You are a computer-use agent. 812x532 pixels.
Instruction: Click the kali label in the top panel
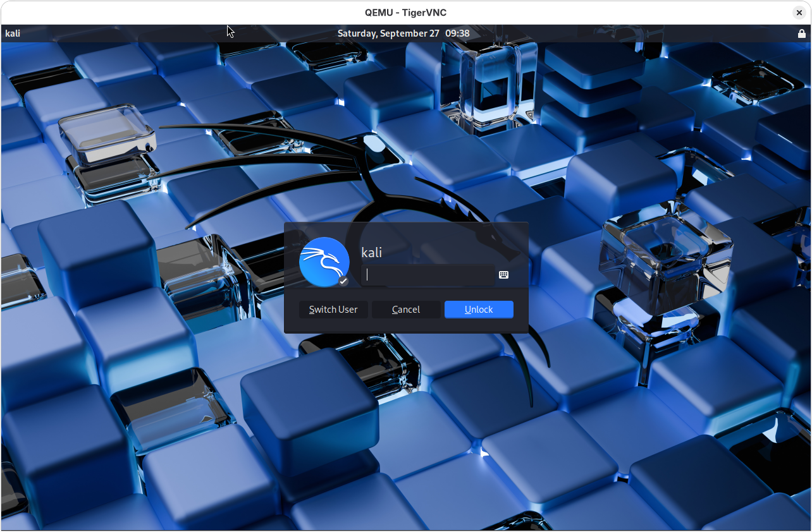click(11, 33)
